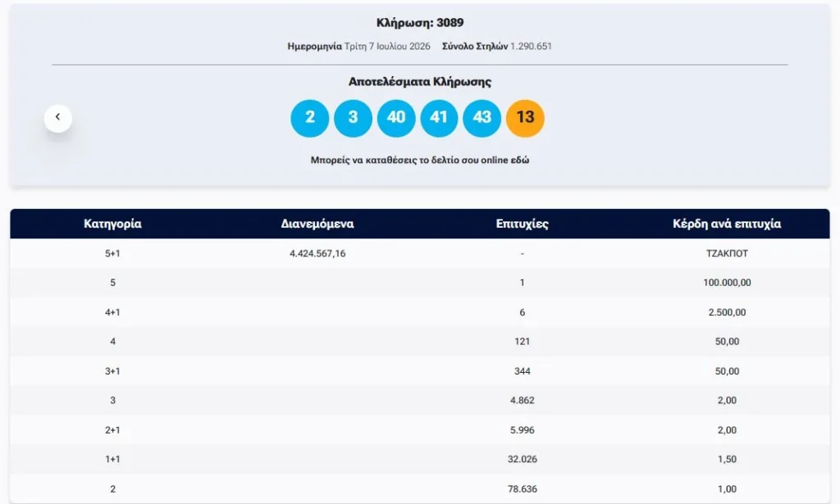Click the Κατηγορία column header
Image resolution: width=840 pixels, height=504 pixels.
112,224
